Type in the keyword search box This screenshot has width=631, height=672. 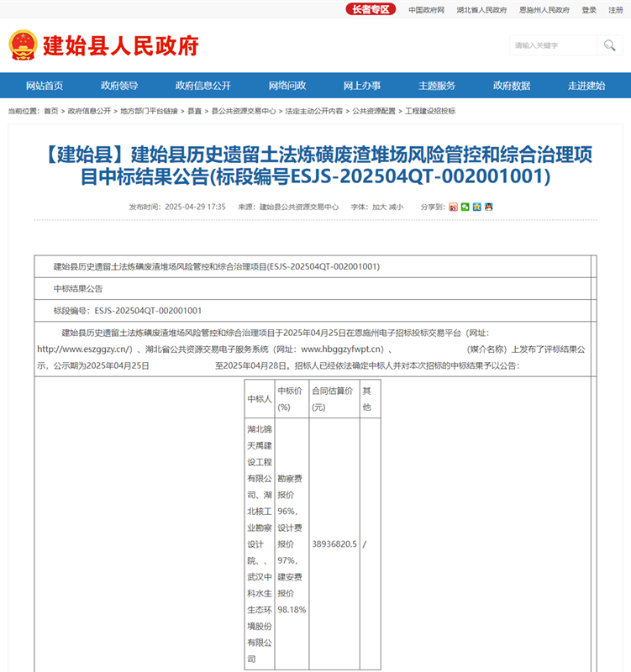coord(553,45)
